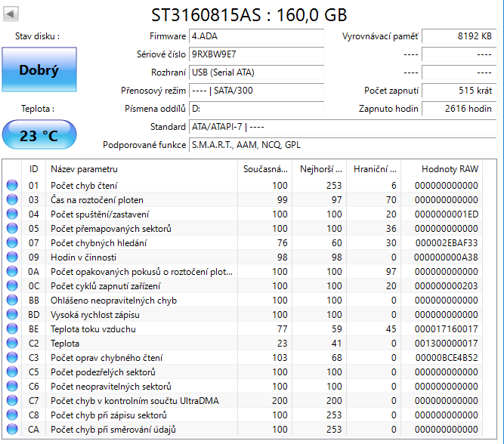
Task: Click the Hodnoty RAW column header
Action: (442, 169)
